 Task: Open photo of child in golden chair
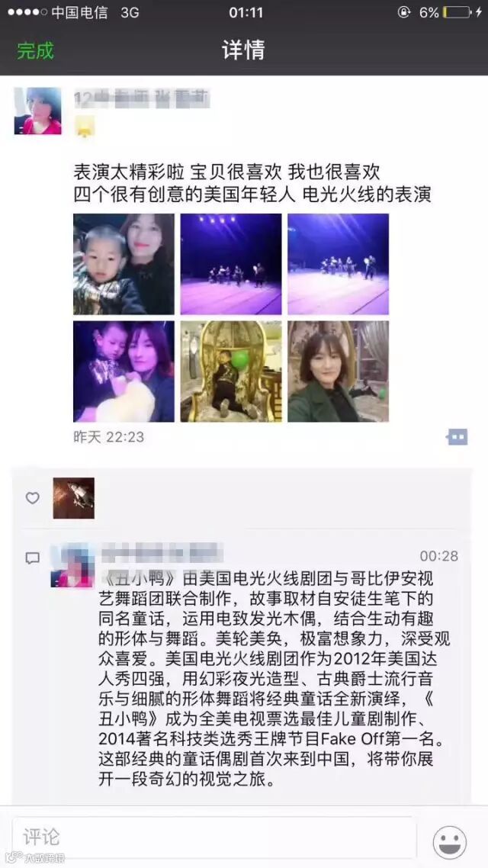(x=231, y=371)
